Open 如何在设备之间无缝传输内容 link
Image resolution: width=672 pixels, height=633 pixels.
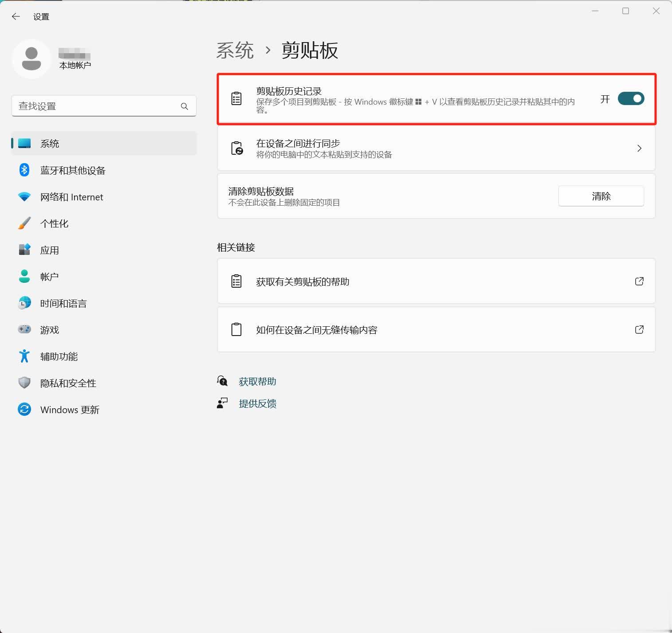point(639,330)
